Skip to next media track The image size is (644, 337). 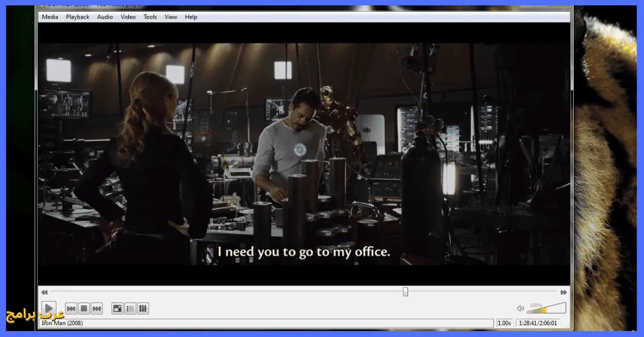pyautogui.click(x=97, y=309)
